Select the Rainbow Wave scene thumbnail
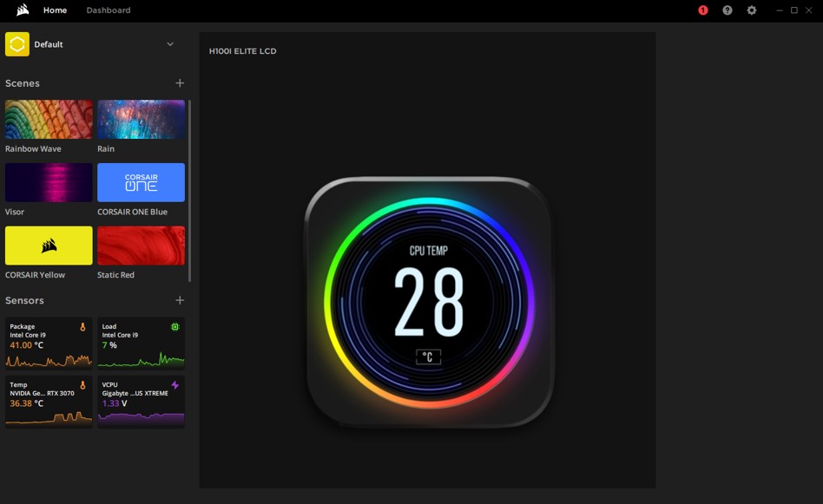The image size is (823, 504). click(x=49, y=120)
